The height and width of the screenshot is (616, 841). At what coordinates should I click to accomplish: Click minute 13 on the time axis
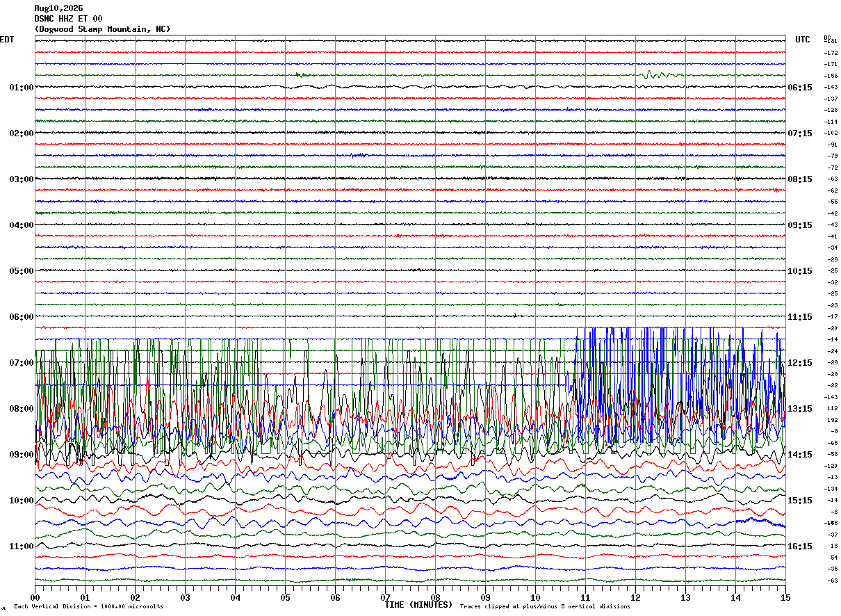(685, 597)
